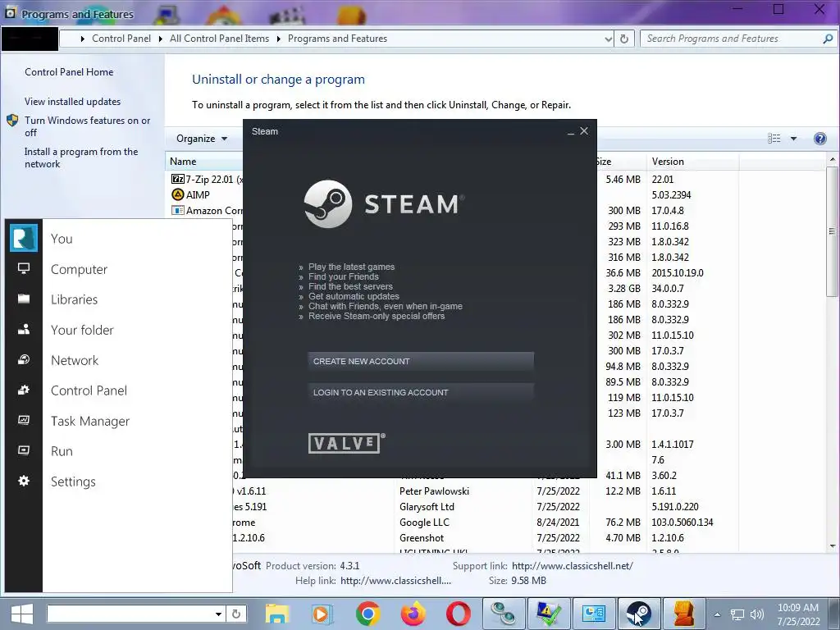The image size is (840, 630).
Task: Open the Windows Start button
Action: (x=22, y=614)
